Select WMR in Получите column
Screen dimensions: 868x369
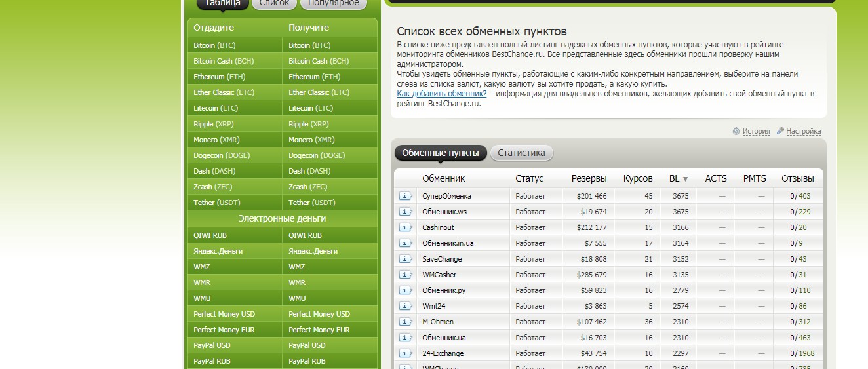pos(330,282)
